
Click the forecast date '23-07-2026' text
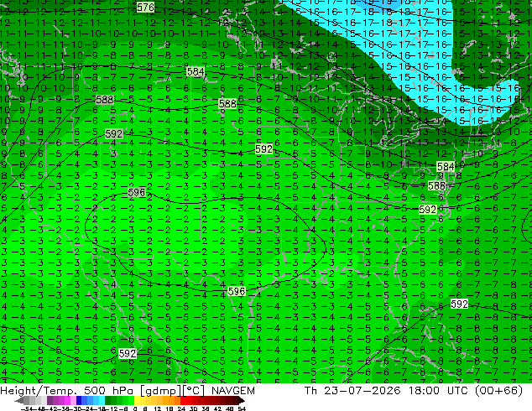coord(362,391)
